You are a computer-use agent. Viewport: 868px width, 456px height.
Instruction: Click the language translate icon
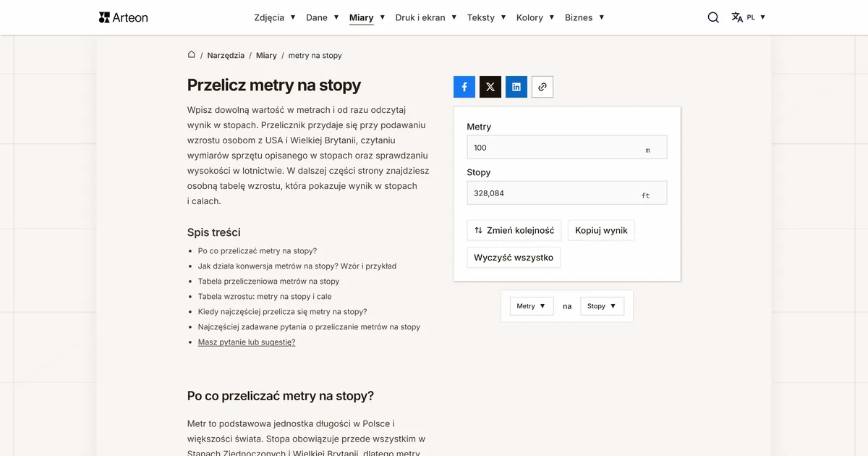pos(737,17)
